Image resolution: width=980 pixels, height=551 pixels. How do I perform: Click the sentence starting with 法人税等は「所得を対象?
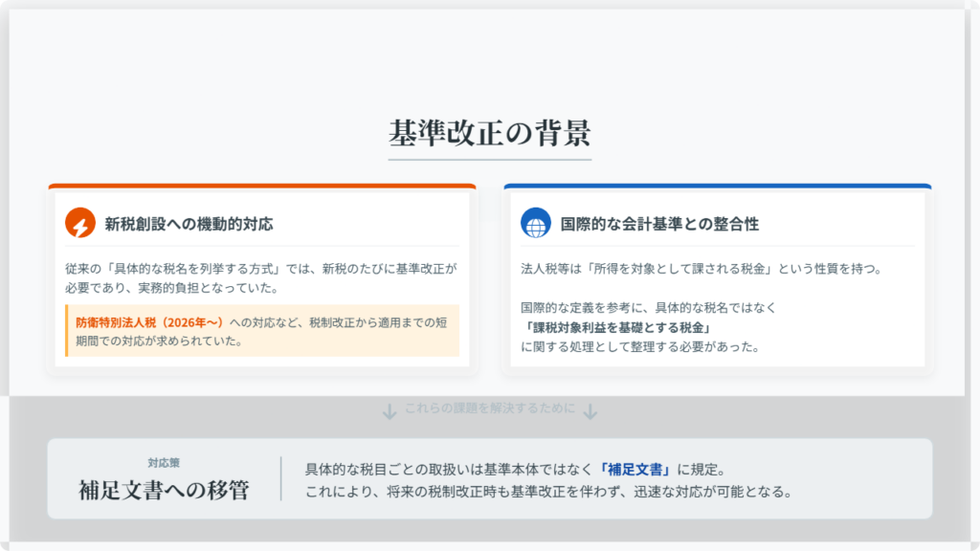pyautogui.click(x=700, y=269)
